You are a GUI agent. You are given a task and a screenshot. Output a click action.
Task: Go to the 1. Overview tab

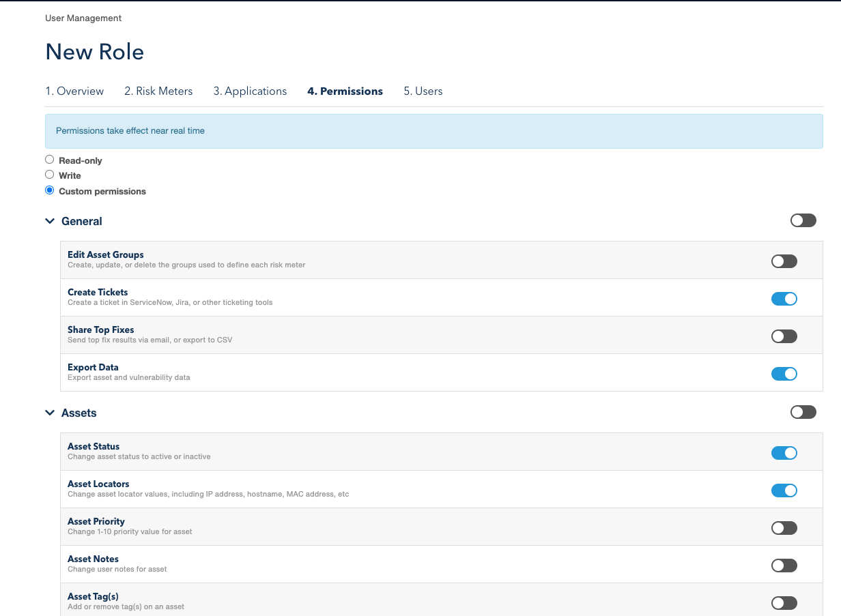pyautogui.click(x=74, y=91)
